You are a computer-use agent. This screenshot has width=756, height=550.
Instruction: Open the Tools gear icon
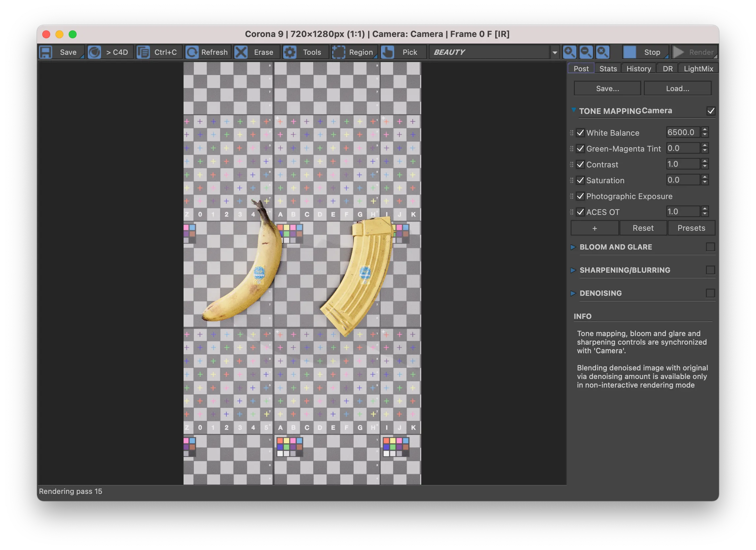(290, 52)
